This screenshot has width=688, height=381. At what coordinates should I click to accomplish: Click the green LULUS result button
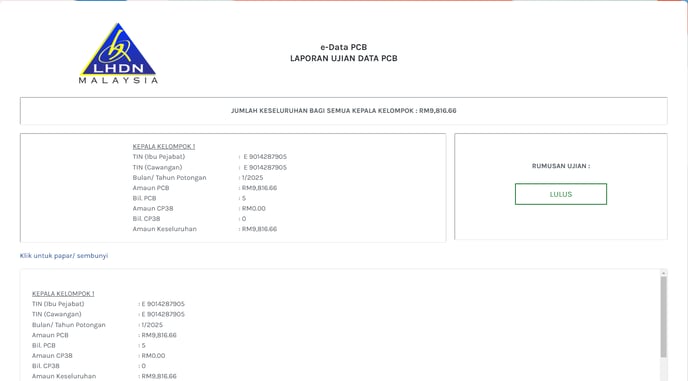pos(561,194)
